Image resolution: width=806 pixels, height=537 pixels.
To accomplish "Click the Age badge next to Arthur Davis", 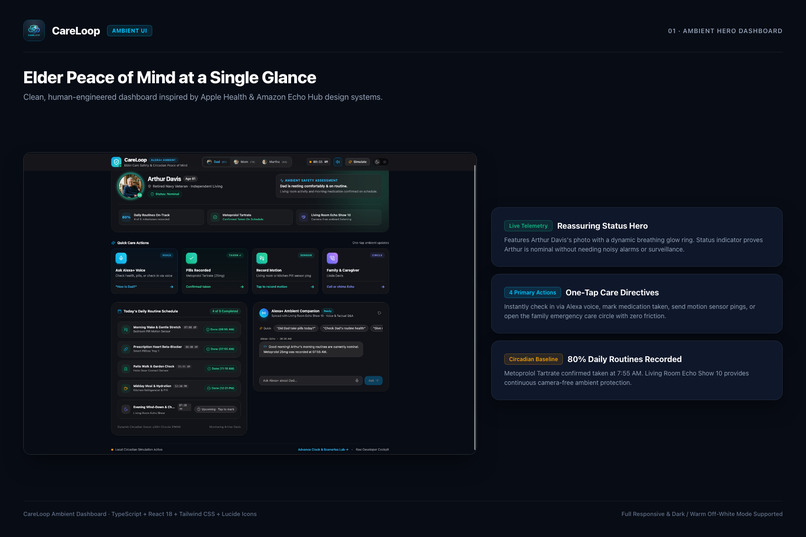I will coord(190,179).
